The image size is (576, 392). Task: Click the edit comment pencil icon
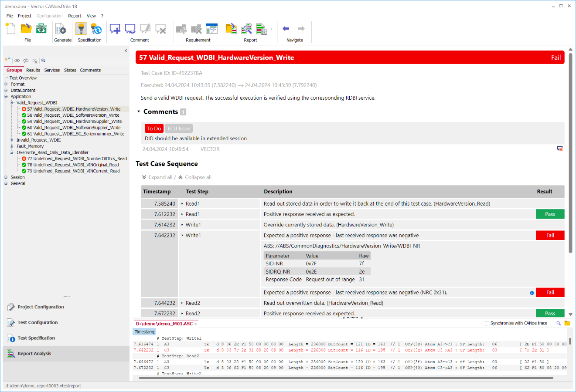pyautogui.click(x=145, y=29)
